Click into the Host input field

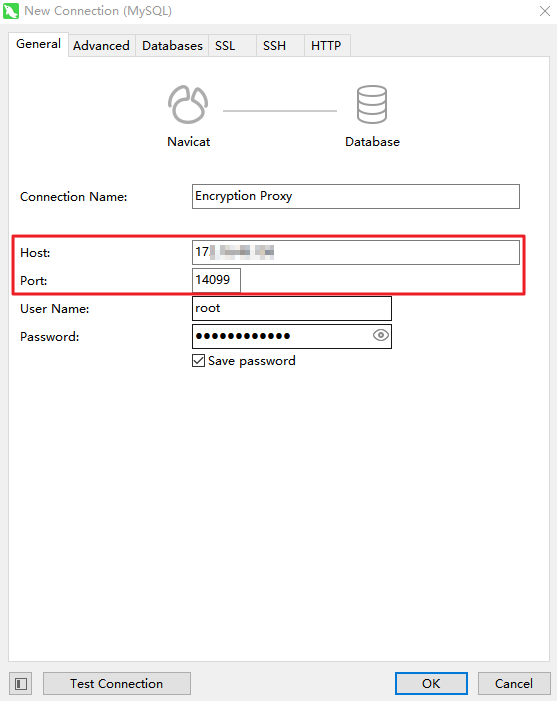[x=356, y=252]
